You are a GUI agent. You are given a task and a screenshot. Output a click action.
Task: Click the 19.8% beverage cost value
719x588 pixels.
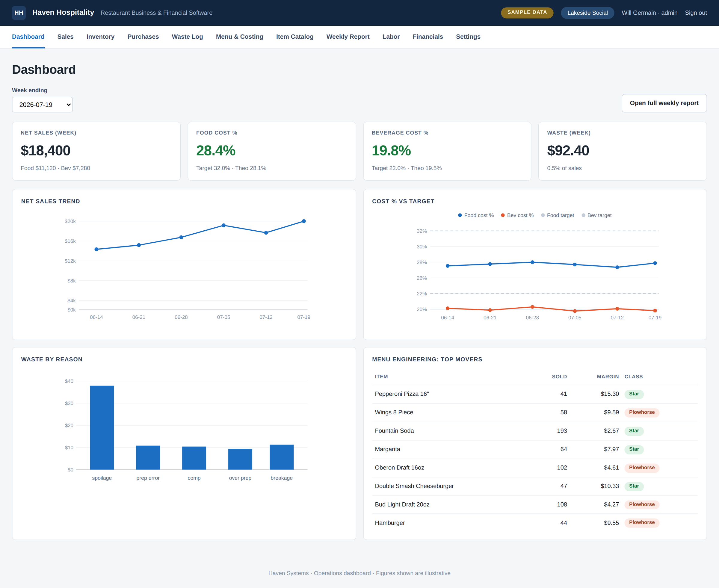pyautogui.click(x=391, y=151)
